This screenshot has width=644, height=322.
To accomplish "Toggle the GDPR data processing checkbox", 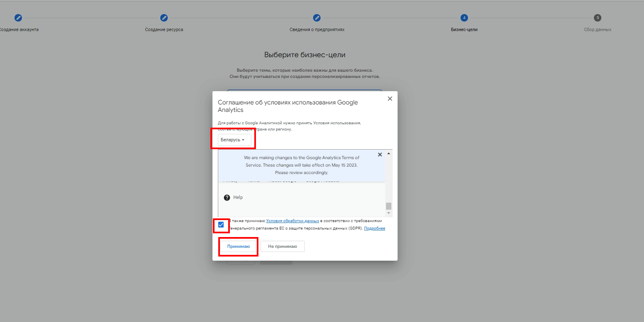I will (221, 225).
